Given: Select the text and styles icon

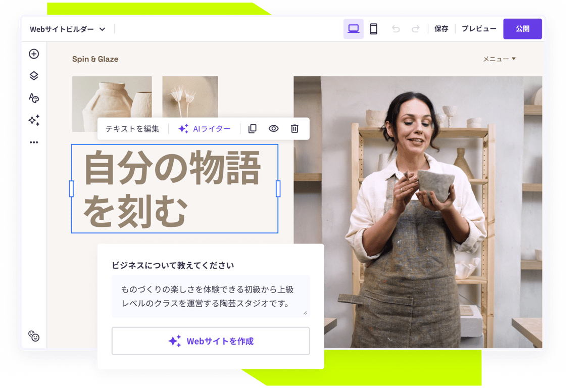Looking at the screenshot, I should [34, 98].
